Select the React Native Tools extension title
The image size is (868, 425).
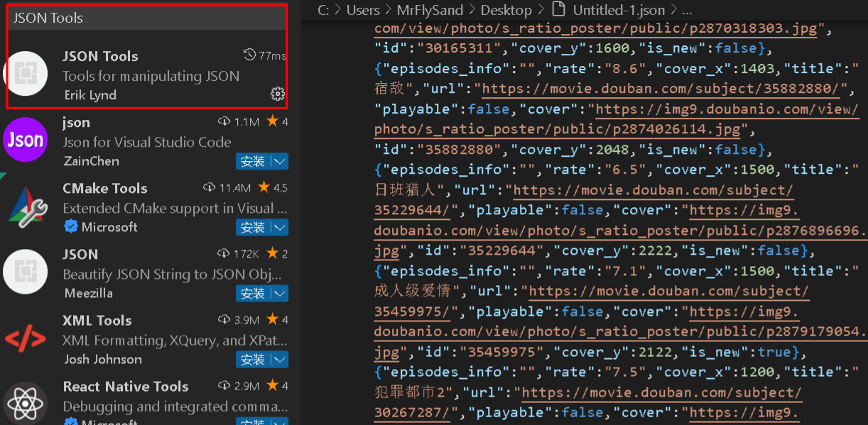point(126,386)
